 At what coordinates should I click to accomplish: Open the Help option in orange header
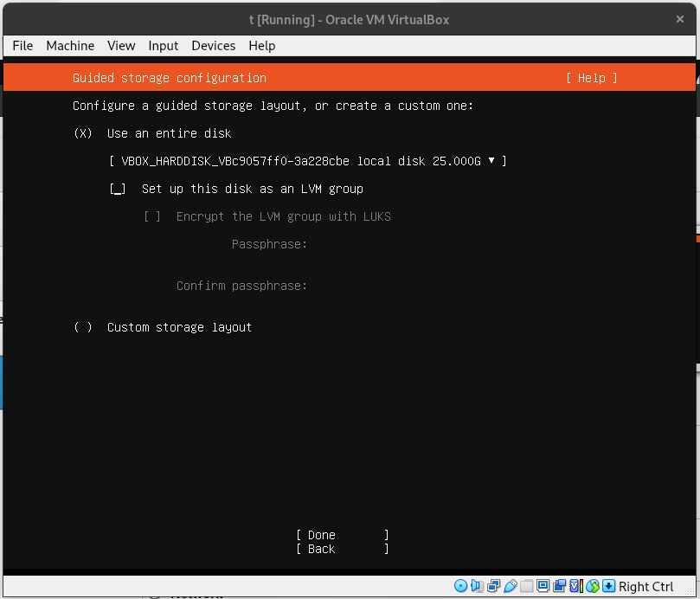tap(591, 78)
